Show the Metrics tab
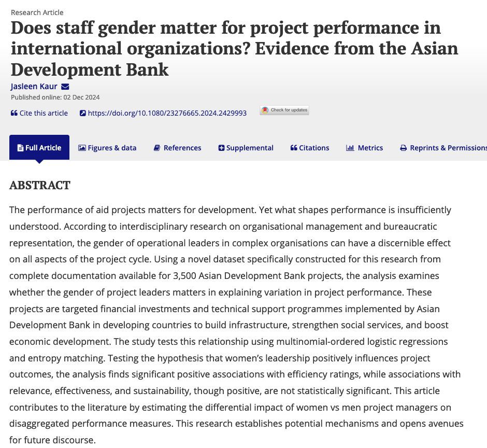The width and height of the screenshot is (487, 448). tap(365, 148)
